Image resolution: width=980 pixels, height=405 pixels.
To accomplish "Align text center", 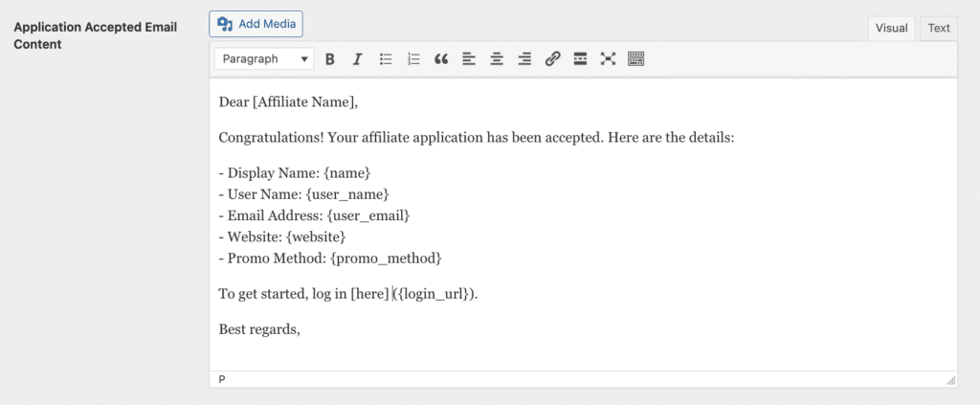I will [497, 59].
